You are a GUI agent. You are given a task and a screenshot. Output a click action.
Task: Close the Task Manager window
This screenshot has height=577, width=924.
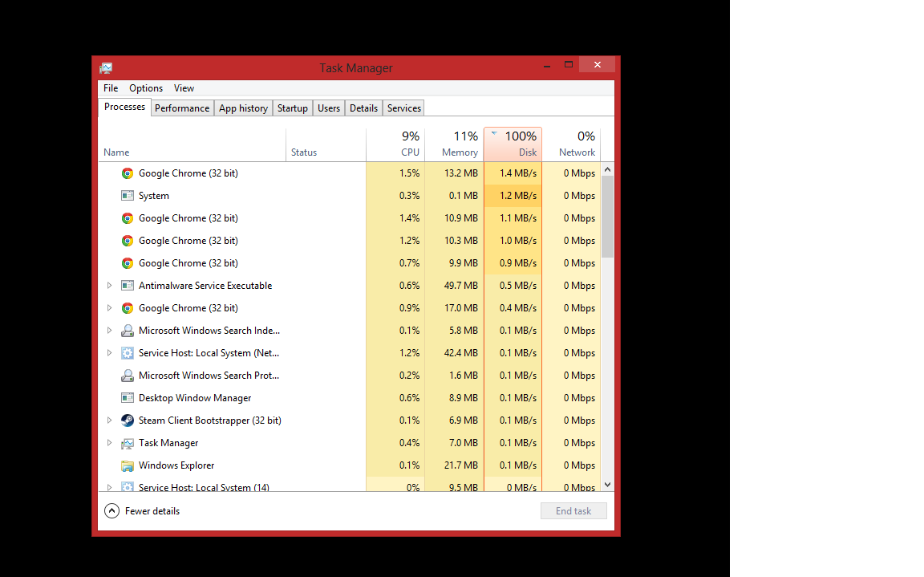pos(597,65)
